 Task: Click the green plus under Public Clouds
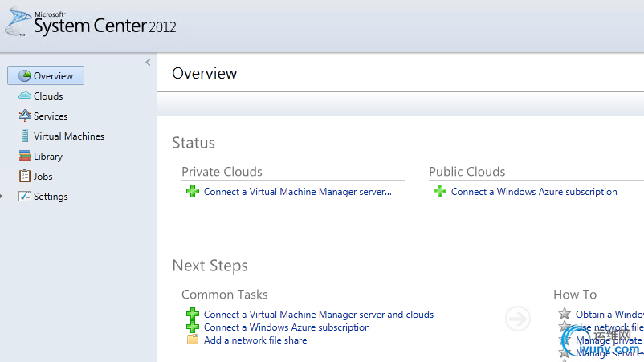coord(440,191)
